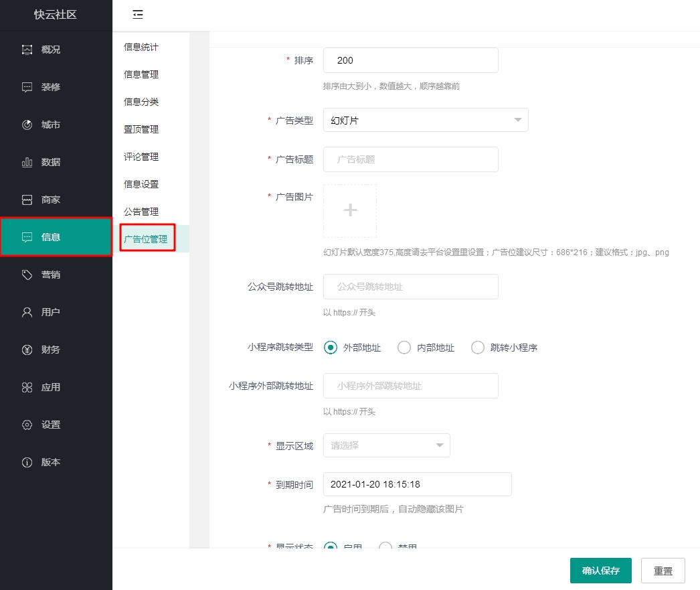Click the 财务 finance yen icon
The height and width of the screenshot is (590, 700).
click(x=27, y=350)
